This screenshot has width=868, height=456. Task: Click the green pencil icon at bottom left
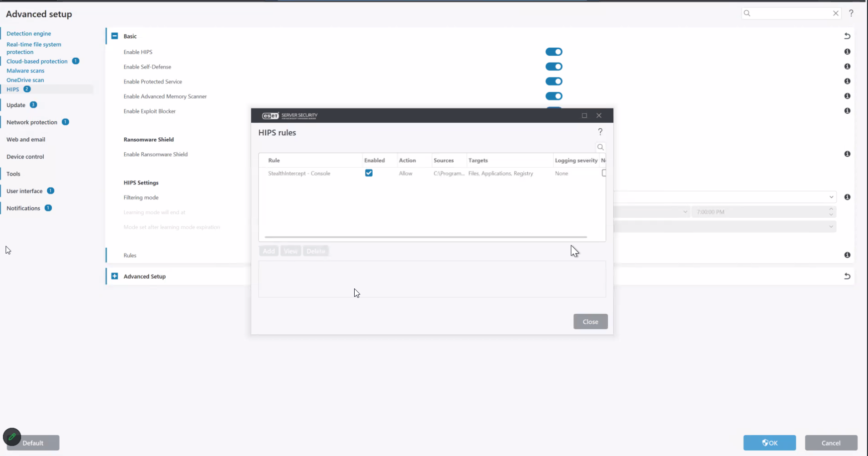pos(12,437)
